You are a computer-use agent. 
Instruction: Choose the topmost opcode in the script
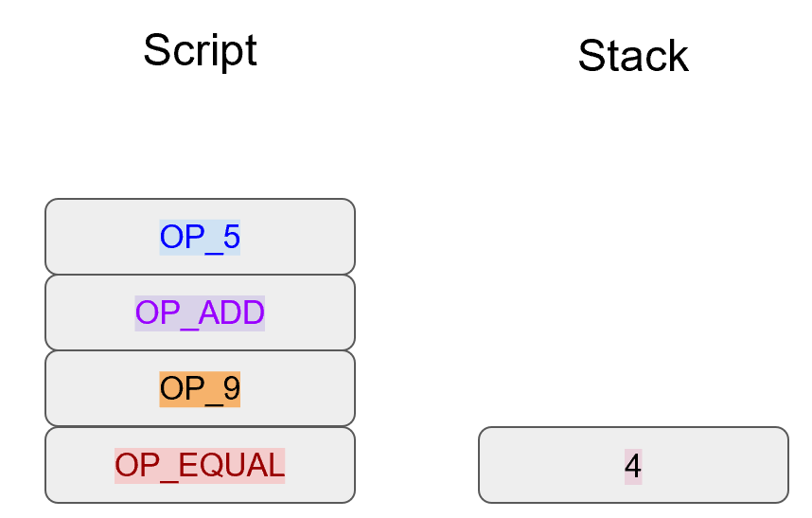tap(200, 237)
